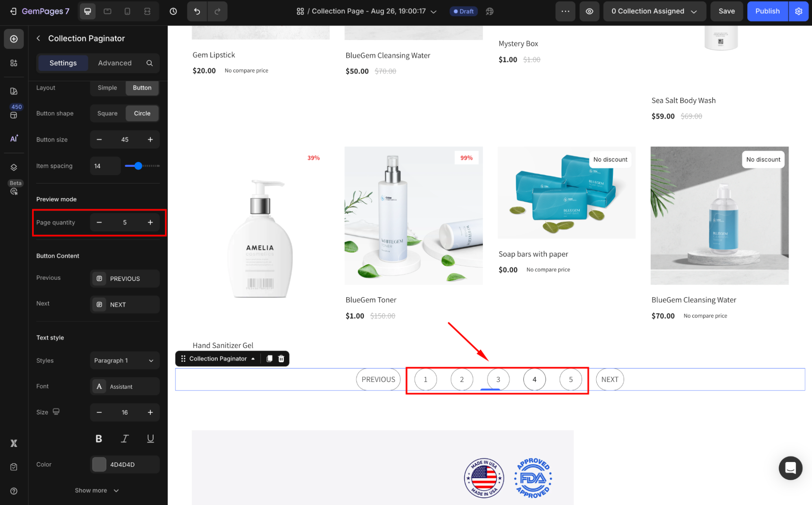
Task: Open the layers sidebar icon
Action: (14, 167)
